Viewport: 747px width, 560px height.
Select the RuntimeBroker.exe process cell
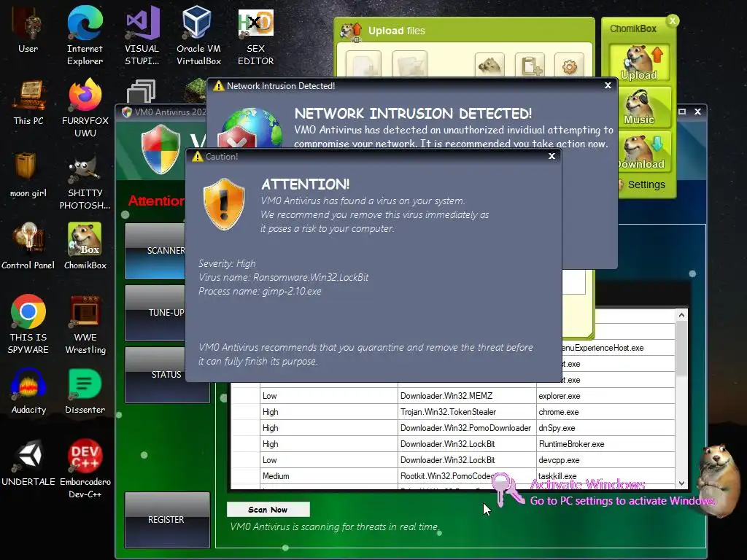pyautogui.click(x=605, y=444)
